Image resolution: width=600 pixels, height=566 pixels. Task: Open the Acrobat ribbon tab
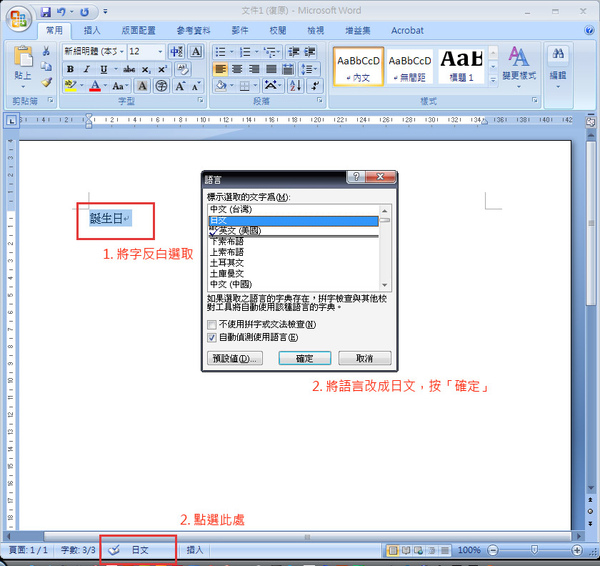[x=407, y=31]
